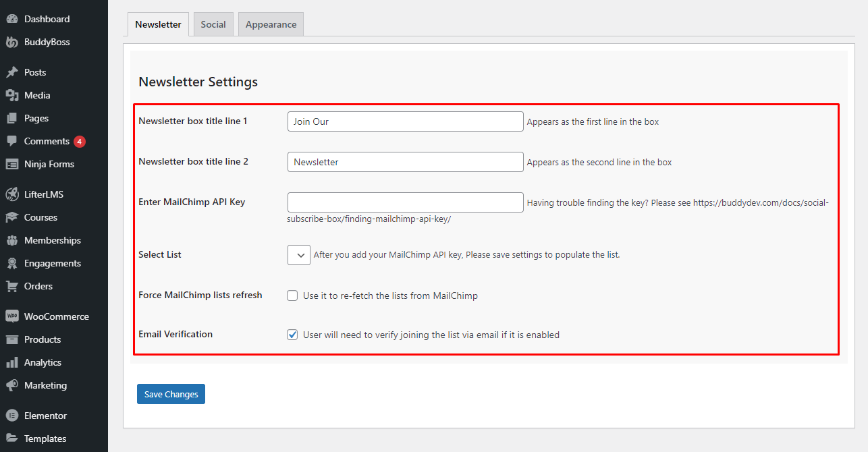
Task: Switch to the Social tab
Action: (x=213, y=24)
